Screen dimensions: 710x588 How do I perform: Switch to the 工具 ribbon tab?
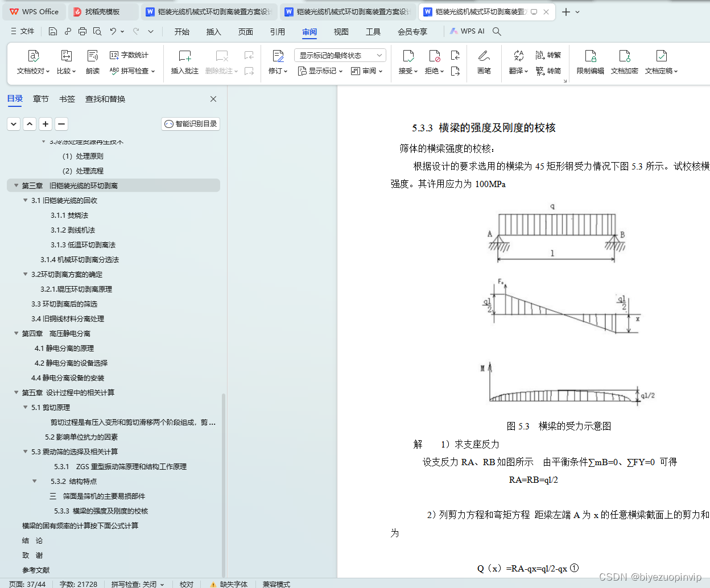373,32
